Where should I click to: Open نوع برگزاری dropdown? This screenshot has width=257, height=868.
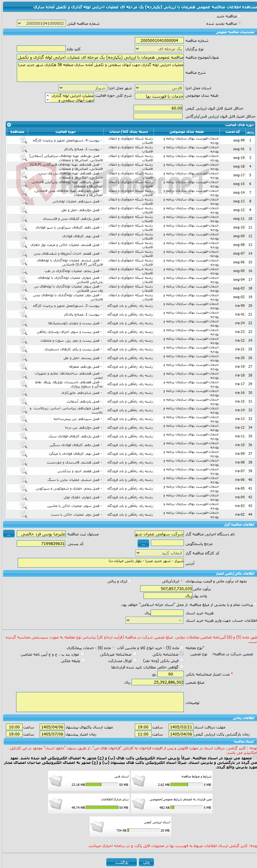click(x=159, y=49)
